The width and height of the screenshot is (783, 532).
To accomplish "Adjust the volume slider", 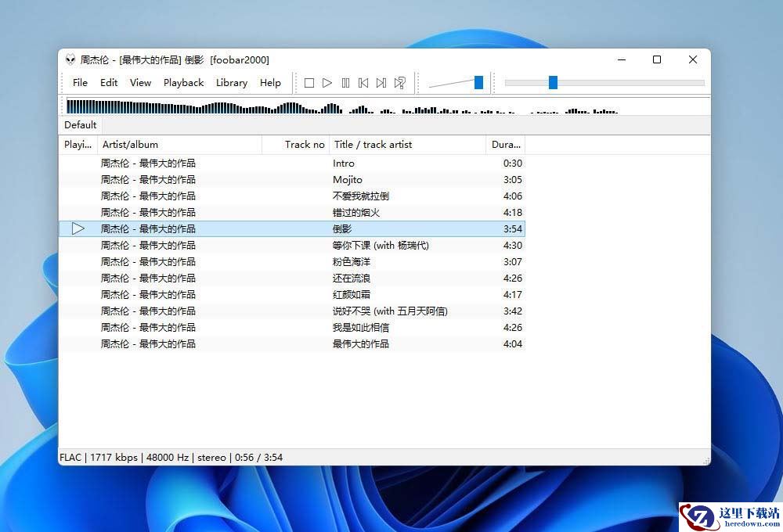I will (478, 83).
